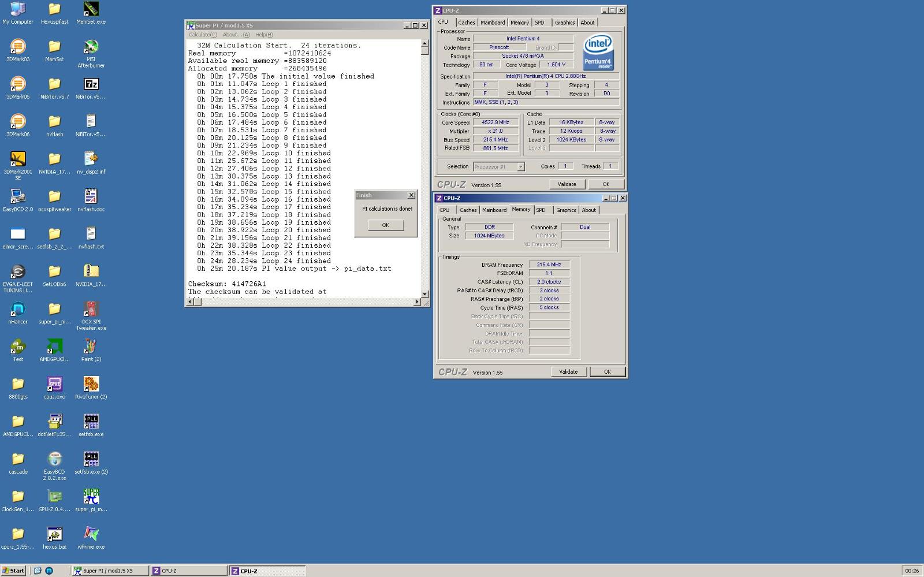Open nv_disp2.inf file
Screen dimensions: 924x577
(x=91, y=163)
